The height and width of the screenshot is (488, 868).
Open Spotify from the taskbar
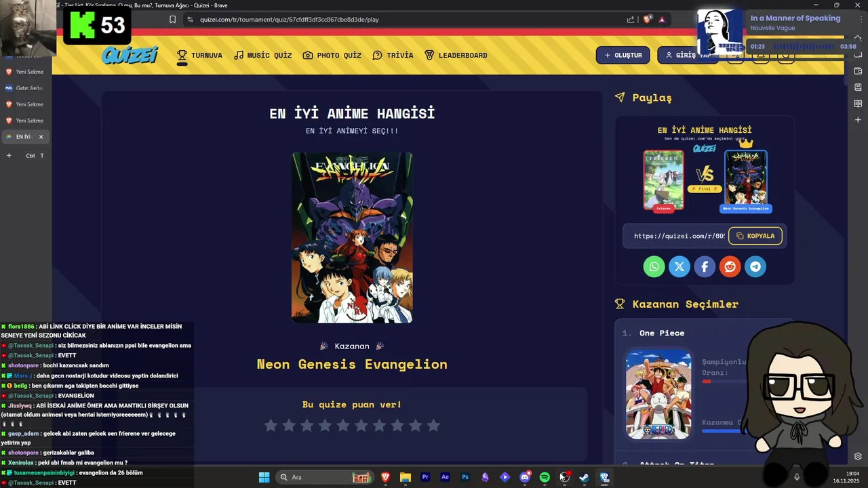click(x=545, y=477)
